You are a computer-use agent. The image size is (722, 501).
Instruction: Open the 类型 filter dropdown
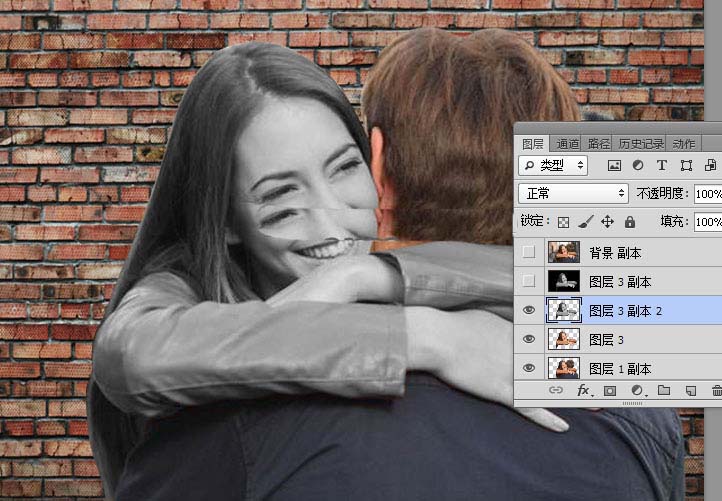[x=553, y=165]
